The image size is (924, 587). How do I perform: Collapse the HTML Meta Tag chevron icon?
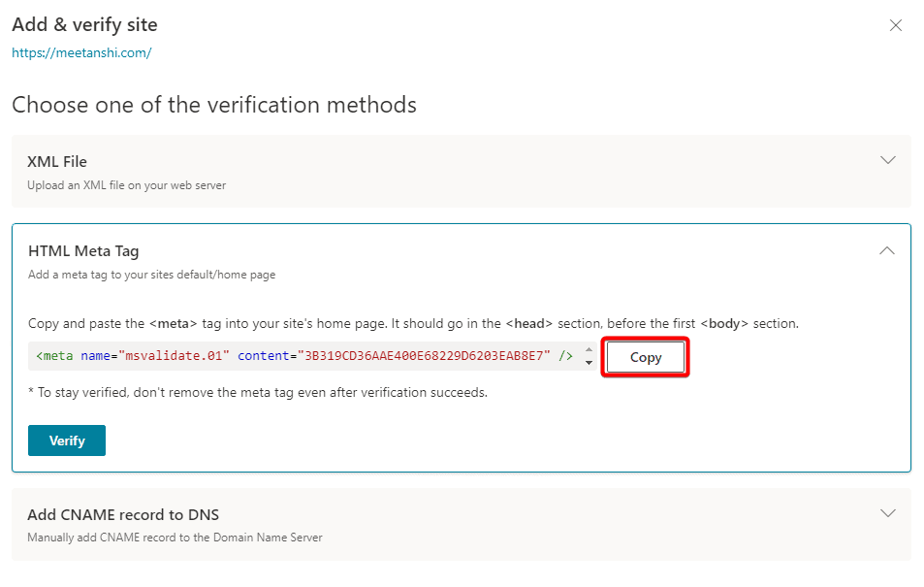(x=886, y=250)
